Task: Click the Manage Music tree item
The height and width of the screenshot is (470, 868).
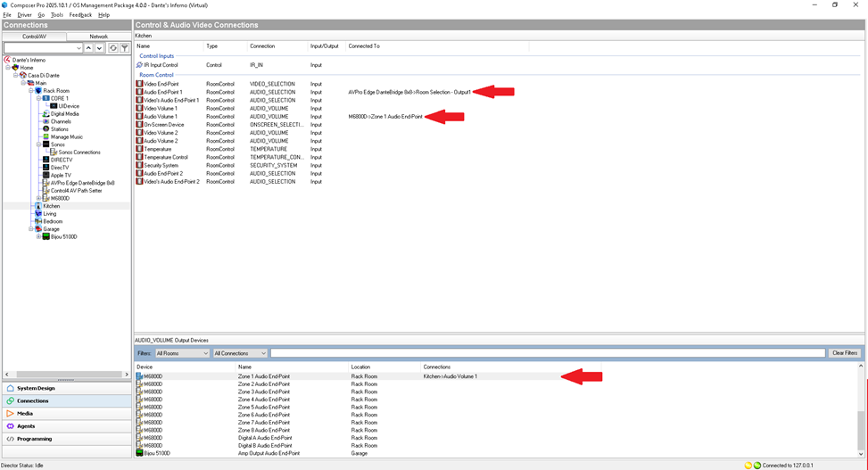Action: point(66,136)
